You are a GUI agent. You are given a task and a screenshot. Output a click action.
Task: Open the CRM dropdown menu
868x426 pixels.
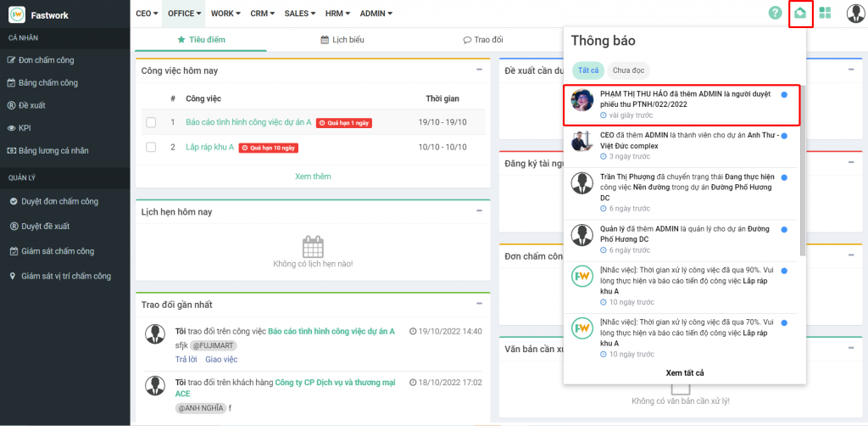[264, 14]
